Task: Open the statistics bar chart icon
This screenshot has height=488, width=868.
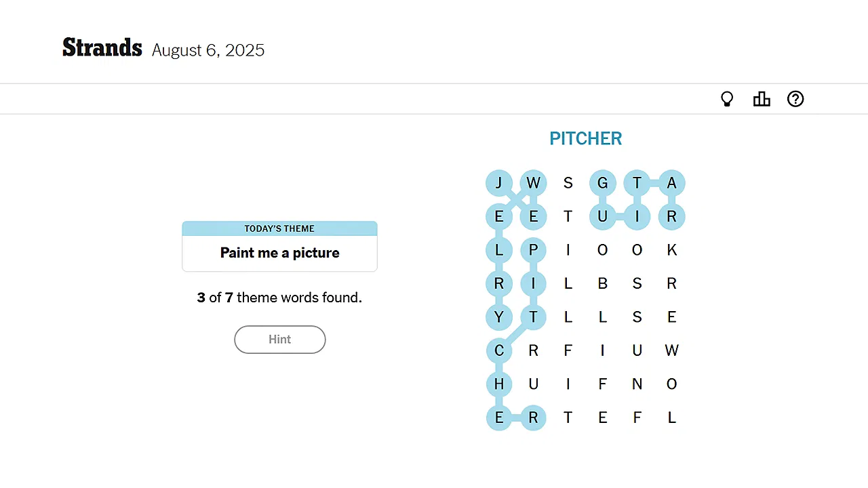Action: click(x=762, y=100)
